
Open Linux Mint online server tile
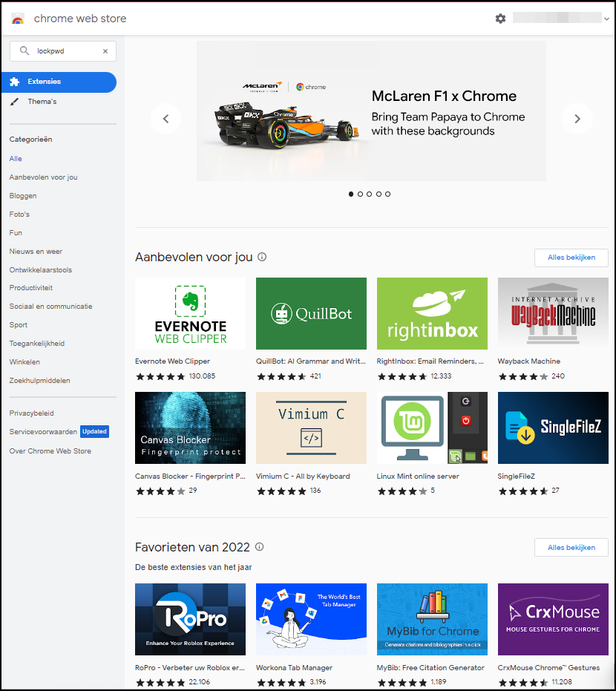click(432, 428)
